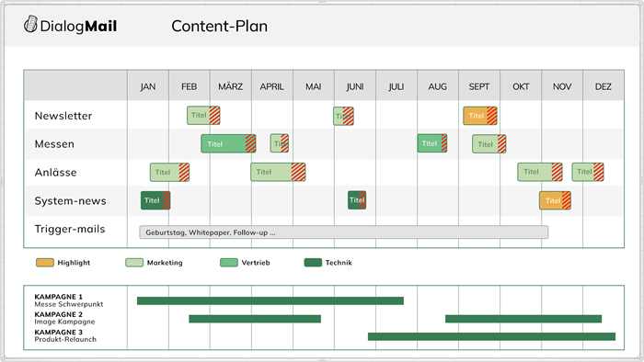Open the orange System-news Titel block in NOV
This screenshot has height=362, width=644.
pyautogui.click(x=555, y=200)
